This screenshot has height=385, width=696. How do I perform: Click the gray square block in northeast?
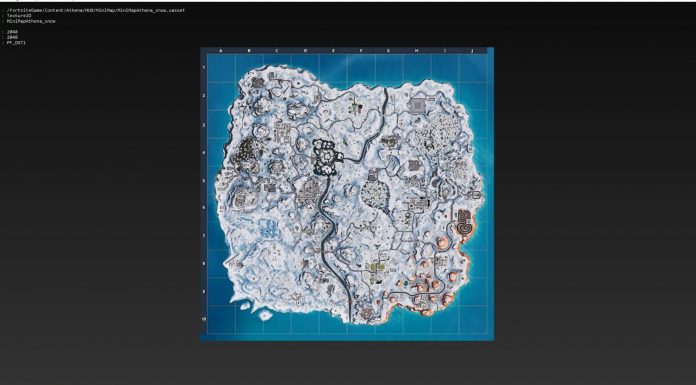click(418, 105)
